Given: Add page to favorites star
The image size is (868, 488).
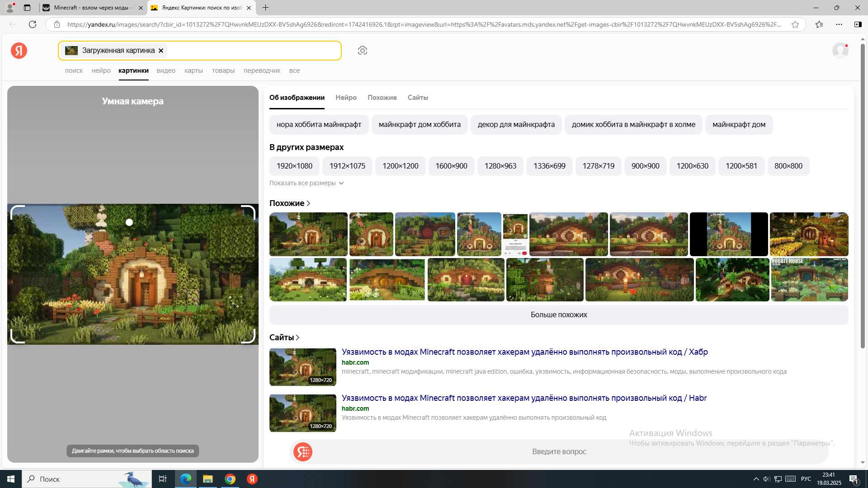Looking at the screenshot, I should (x=795, y=24).
